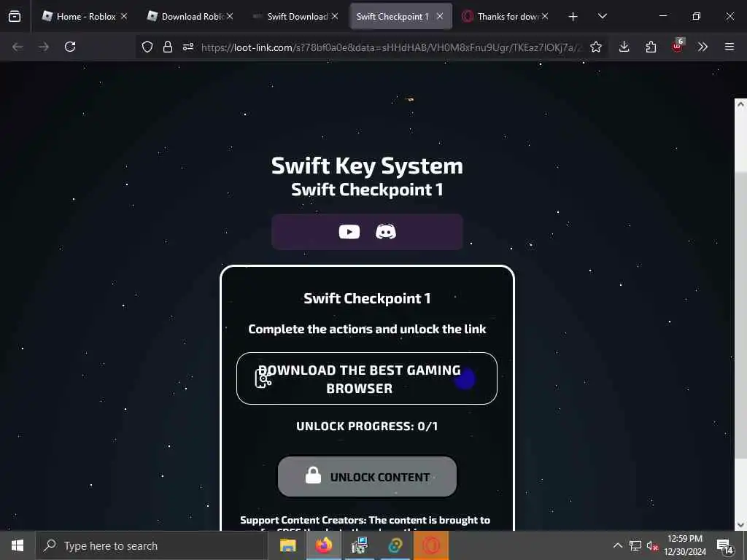This screenshot has height=560, width=747.
Task: Focus the loot-link.com address bar
Action: tap(391, 47)
